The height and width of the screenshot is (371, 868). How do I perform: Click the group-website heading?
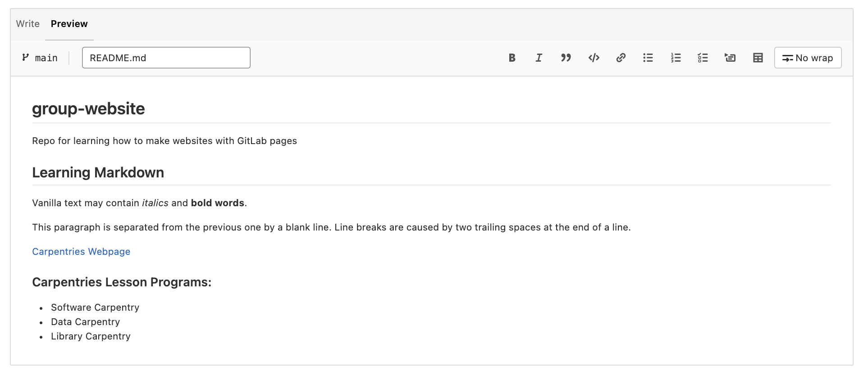click(x=88, y=109)
